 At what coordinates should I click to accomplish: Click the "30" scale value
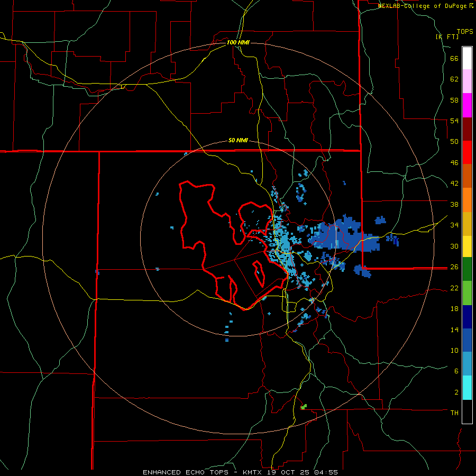[454, 246]
